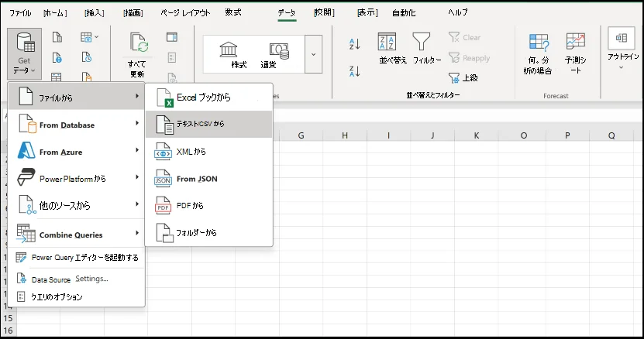644x339 pixels.
Task: Click the Reapply filter icon
Action: click(x=470, y=58)
